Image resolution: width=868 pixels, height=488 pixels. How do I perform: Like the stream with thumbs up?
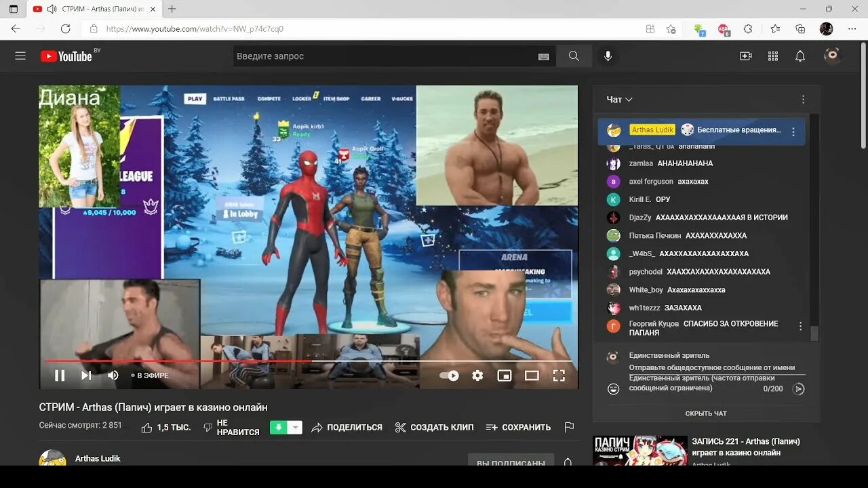tap(166, 428)
